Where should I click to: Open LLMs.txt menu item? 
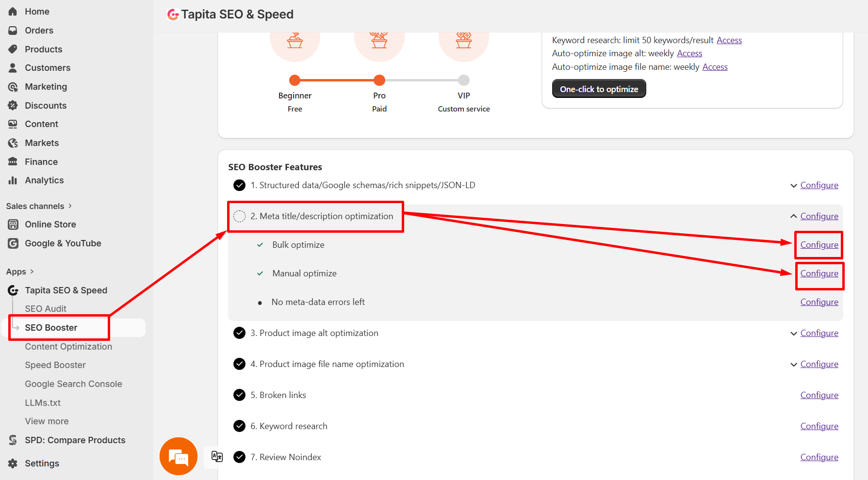tap(43, 403)
